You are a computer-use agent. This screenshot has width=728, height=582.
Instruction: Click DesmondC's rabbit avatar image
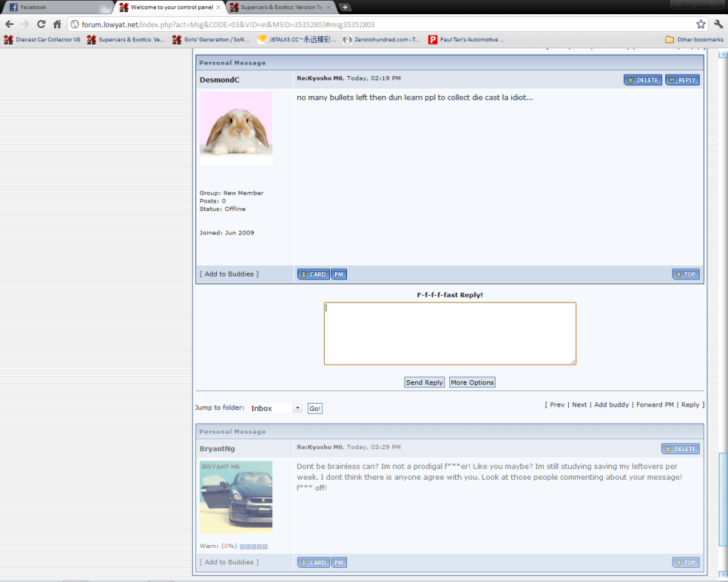point(235,128)
